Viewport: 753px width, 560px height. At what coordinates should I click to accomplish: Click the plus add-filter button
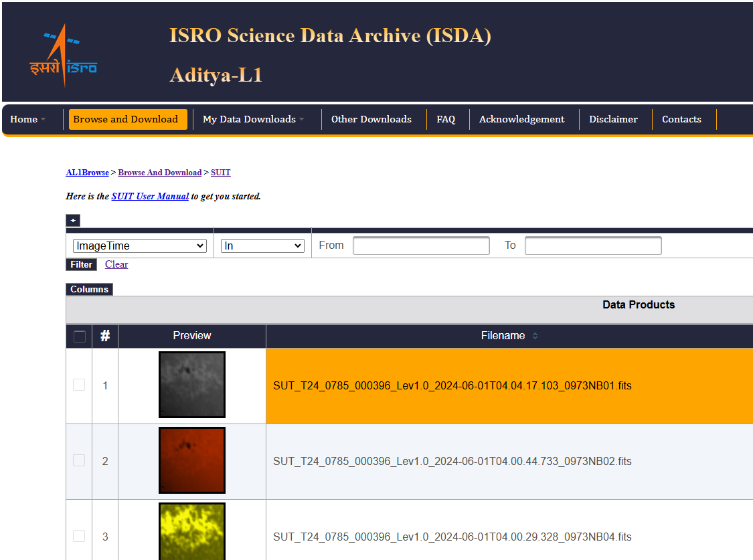point(73,220)
